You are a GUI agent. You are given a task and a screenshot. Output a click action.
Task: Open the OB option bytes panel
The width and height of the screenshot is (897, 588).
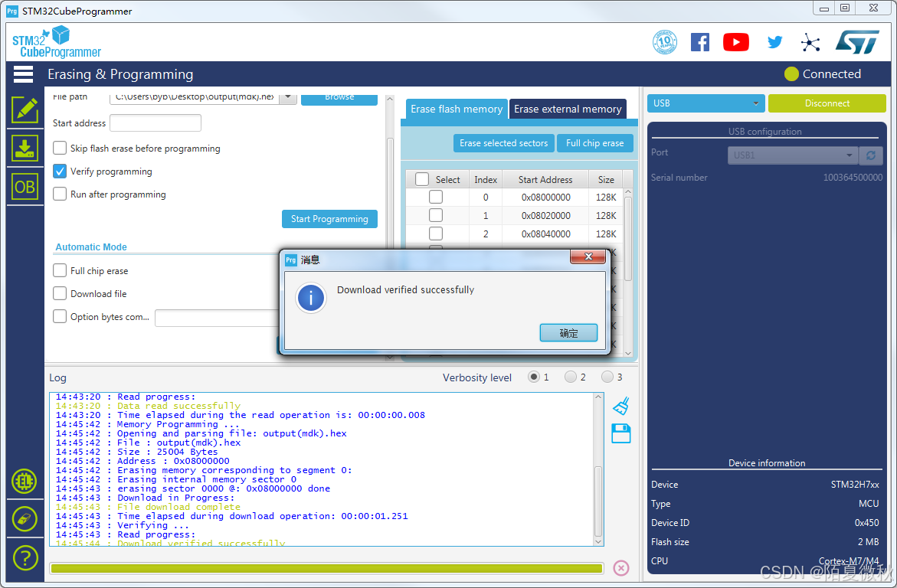click(x=25, y=187)
